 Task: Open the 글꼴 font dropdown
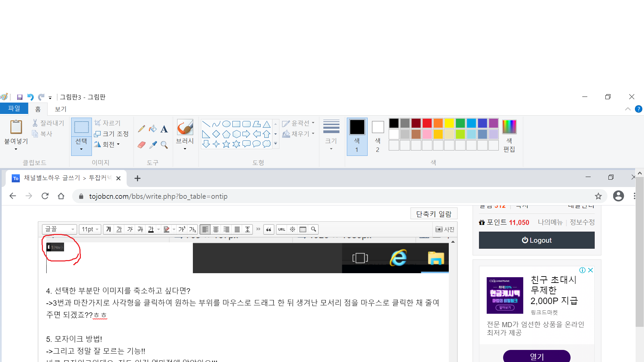tap(59, 230)
